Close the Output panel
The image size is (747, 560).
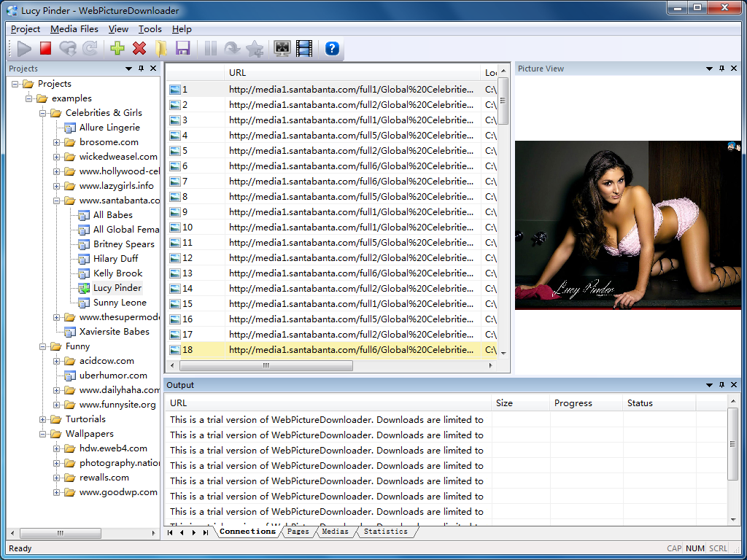[734, 385]
